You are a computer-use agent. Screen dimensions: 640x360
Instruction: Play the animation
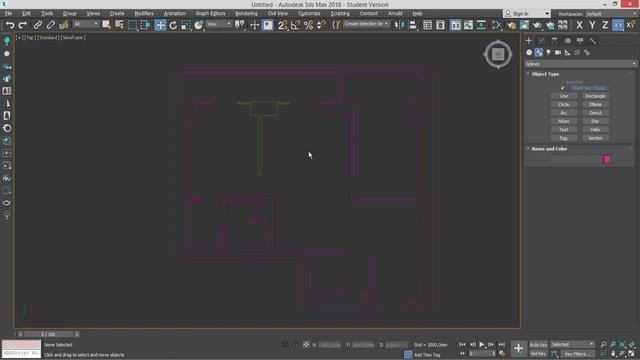point(482,344)
